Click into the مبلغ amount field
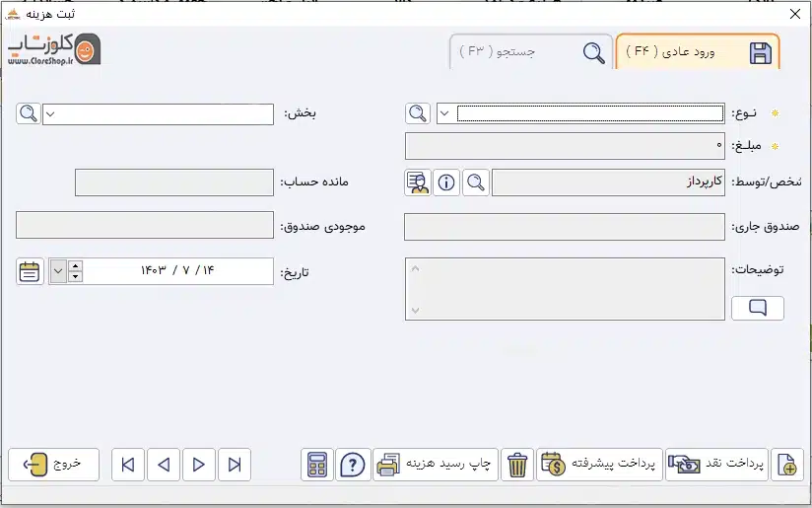This screenshot has height=508, width=812. 565,146
